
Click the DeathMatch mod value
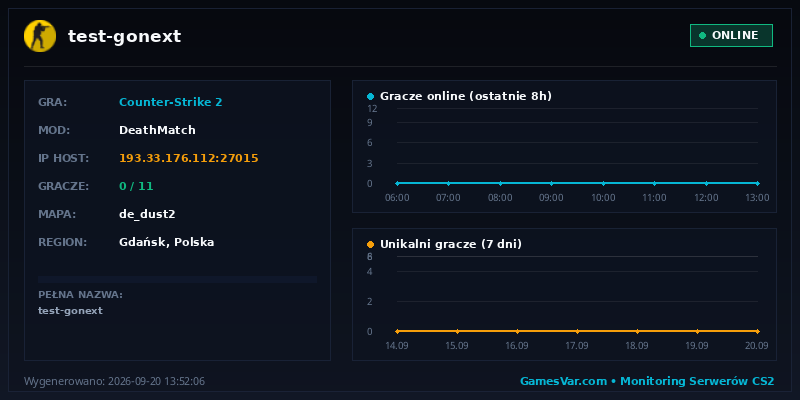pyautogui.click(x=157, y=130)
